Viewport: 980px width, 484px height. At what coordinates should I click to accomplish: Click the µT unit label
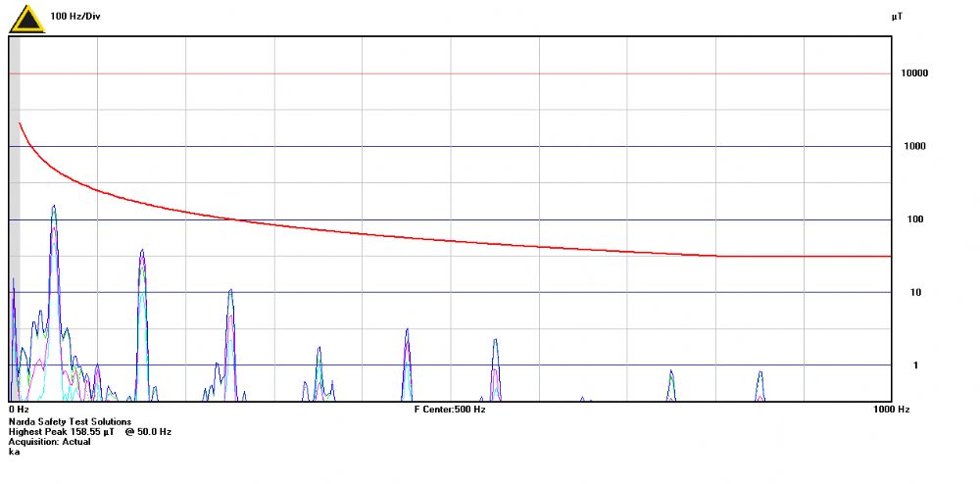pos(897,17)
